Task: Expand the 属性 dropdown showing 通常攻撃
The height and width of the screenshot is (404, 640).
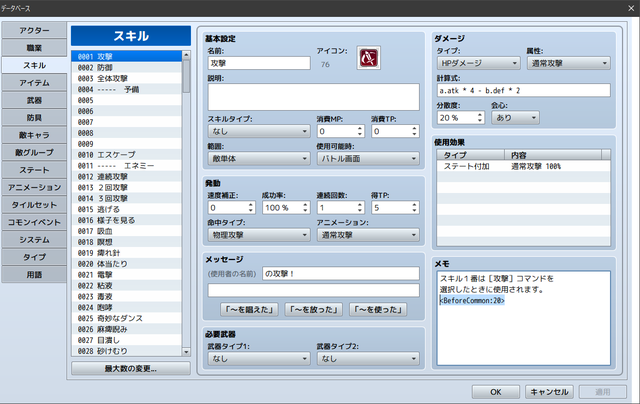Action: (x=569, y=63)
